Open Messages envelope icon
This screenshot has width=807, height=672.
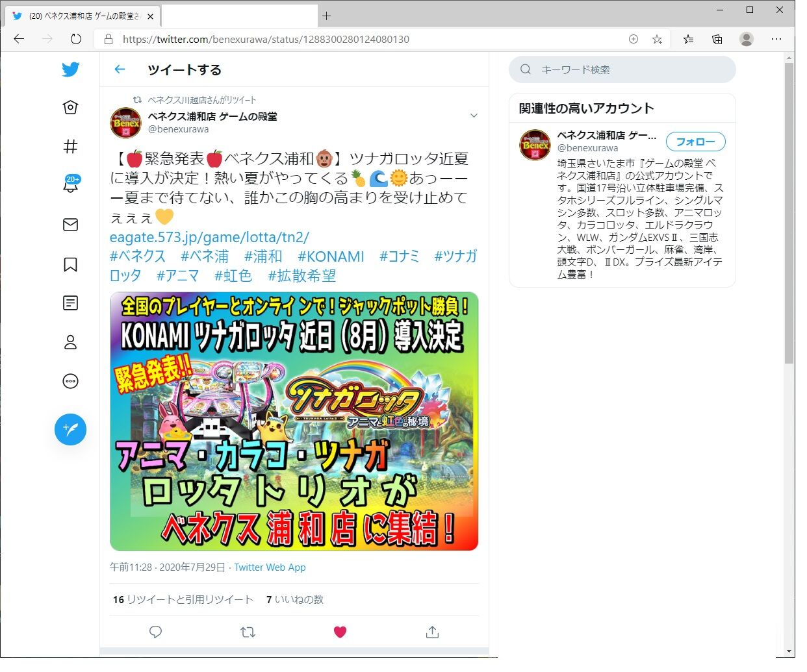(x=71, y=225)
